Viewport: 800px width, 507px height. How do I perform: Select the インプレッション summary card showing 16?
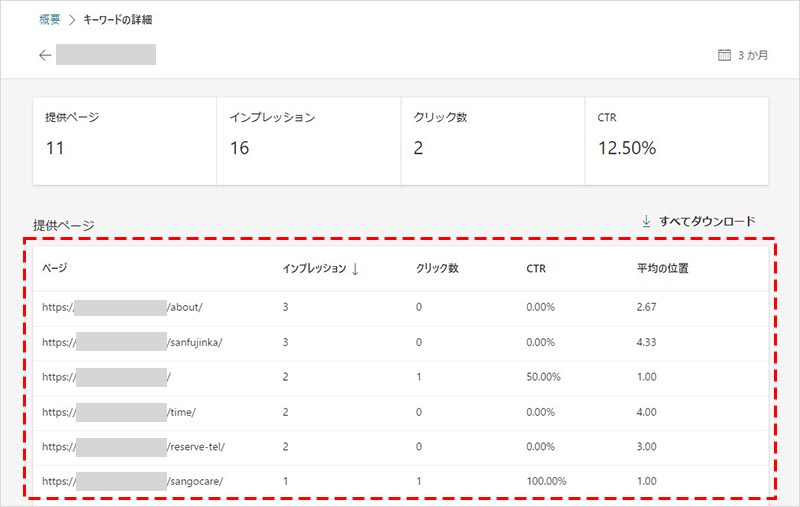[x=308, y=140]
